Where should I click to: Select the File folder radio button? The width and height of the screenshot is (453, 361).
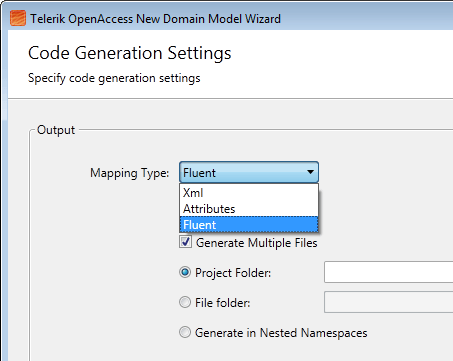coord(185,302)
